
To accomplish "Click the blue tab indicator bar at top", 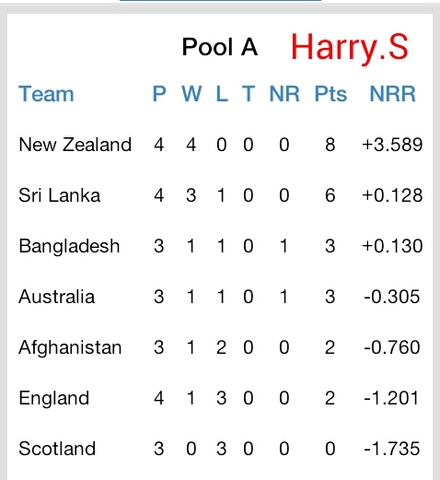I will pos(220,1).
